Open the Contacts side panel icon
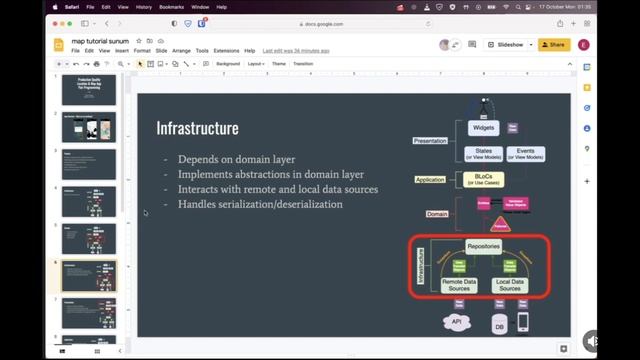Image resolution: width=640 pixels, height=360 pixels. (587, 128)
